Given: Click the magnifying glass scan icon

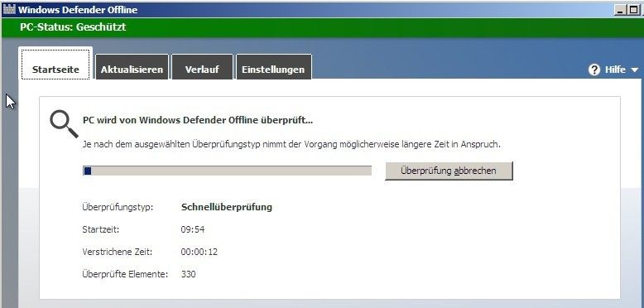Looking at the screenshot, I should (x=64, y=123).
